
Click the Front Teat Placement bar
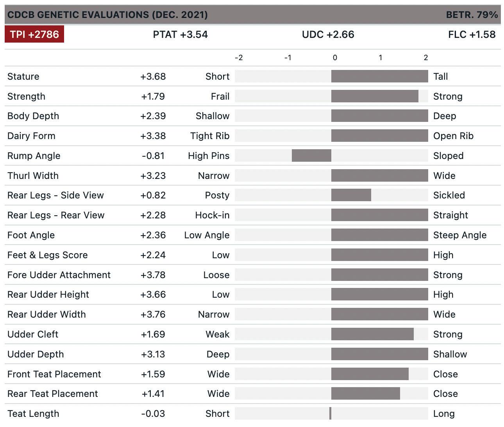coord(370,374)
